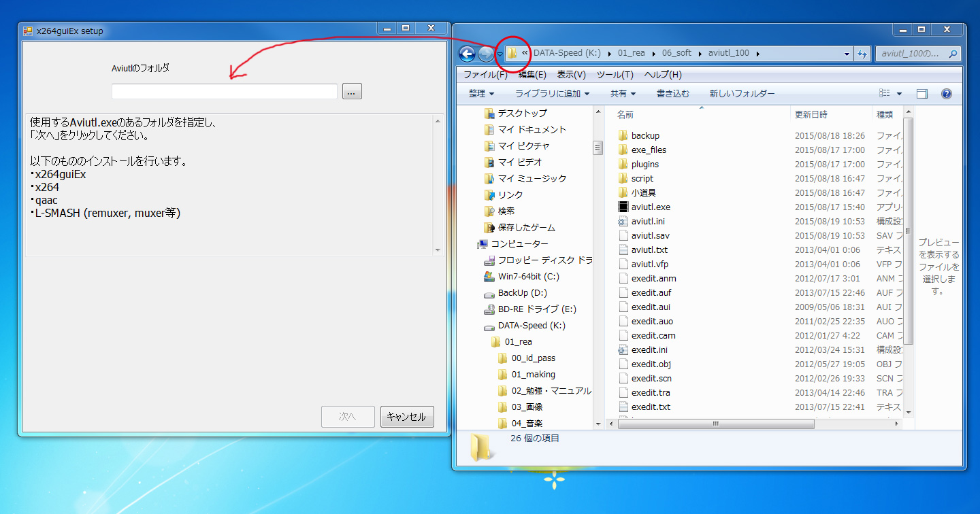Select 03_画像 folder in tree
The height and width of the screenshot is (514, 980).
coord(527,407)
